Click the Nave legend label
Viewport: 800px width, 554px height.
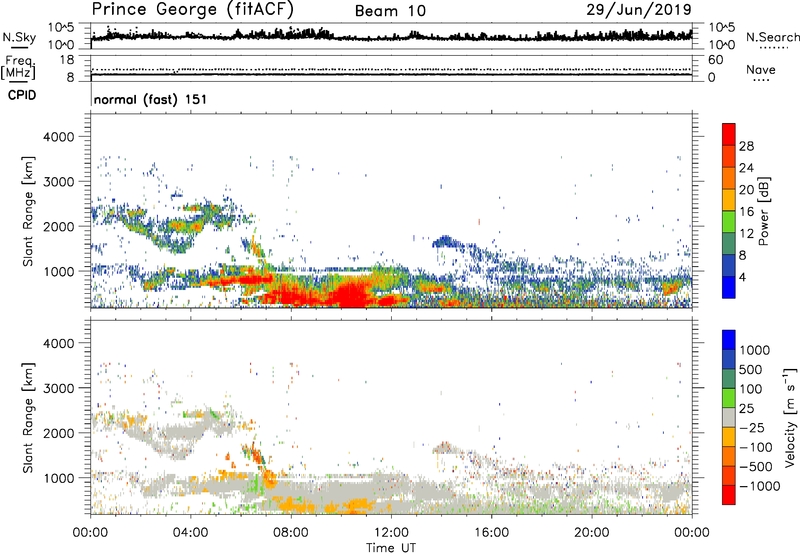point(761,69)
